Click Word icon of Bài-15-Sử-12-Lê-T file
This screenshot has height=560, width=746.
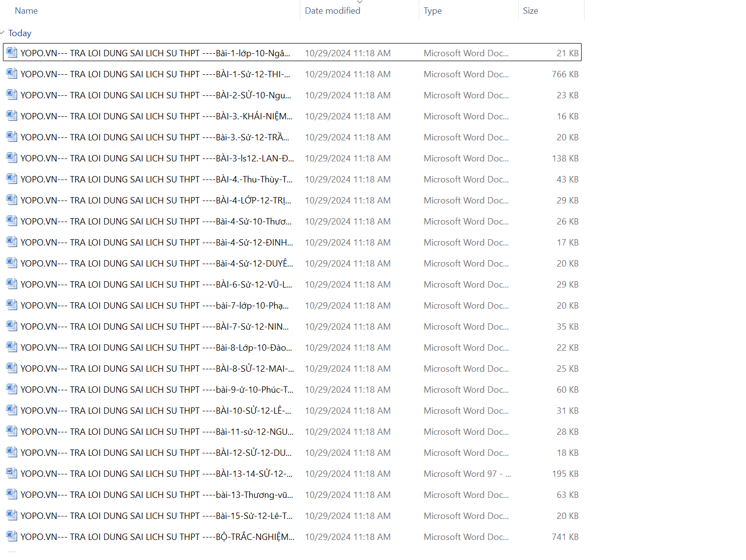12,515
